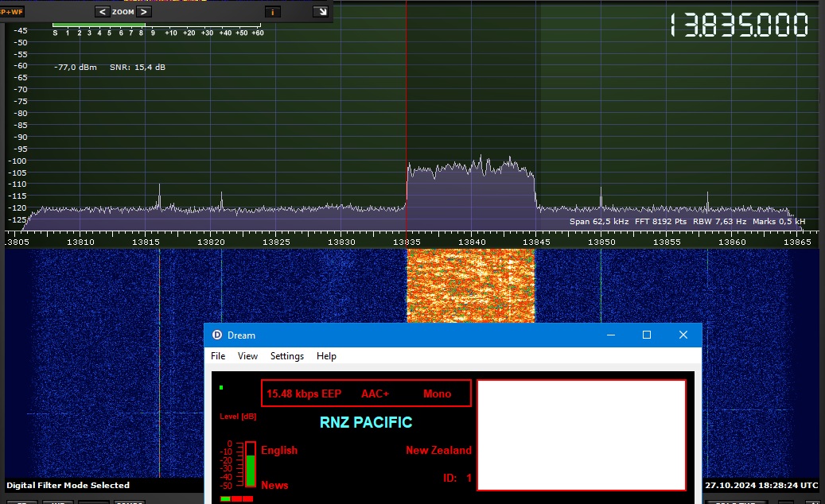Click the New Zealand country label
825x504 pixels.
[438, 451]
